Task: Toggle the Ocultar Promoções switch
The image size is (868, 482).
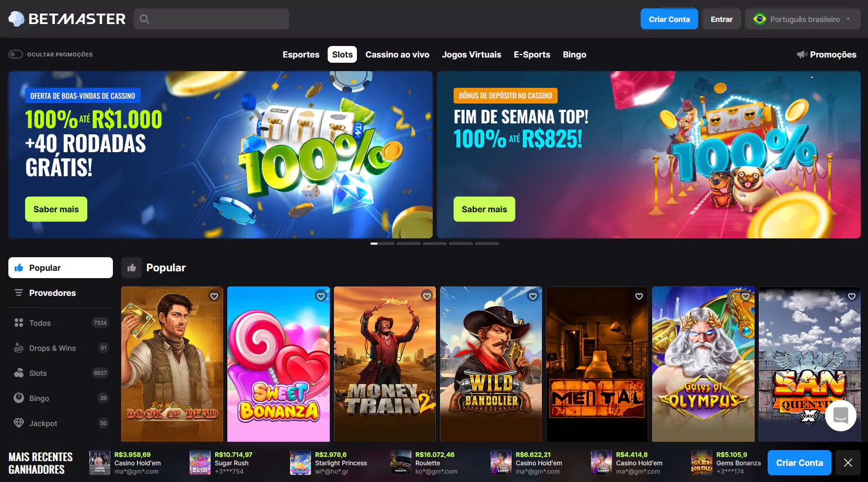Action: coord(16,54)
